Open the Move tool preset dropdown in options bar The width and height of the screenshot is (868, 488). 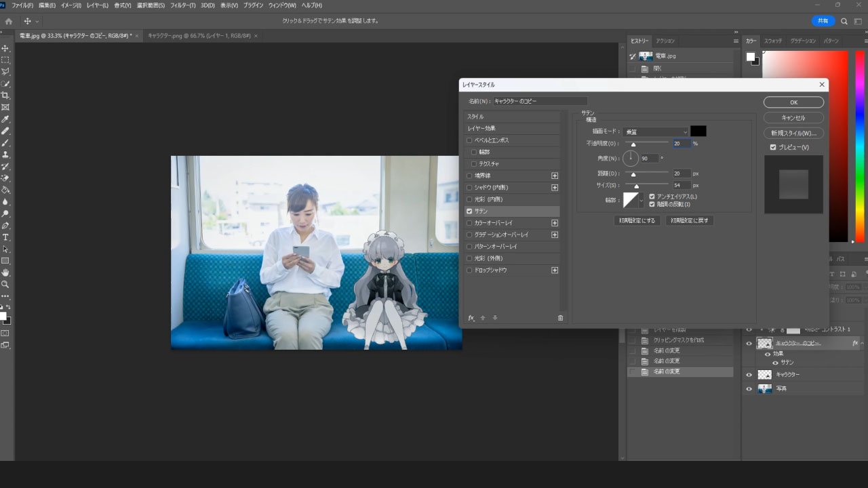37,21
